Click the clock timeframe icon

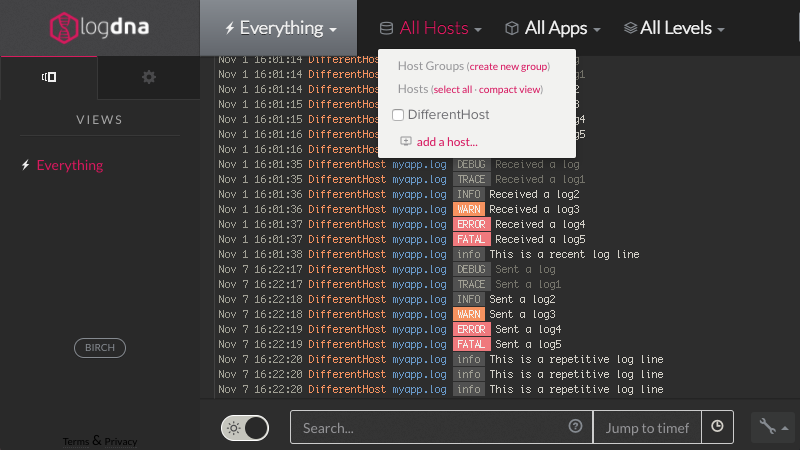click(x=717, y=426)
